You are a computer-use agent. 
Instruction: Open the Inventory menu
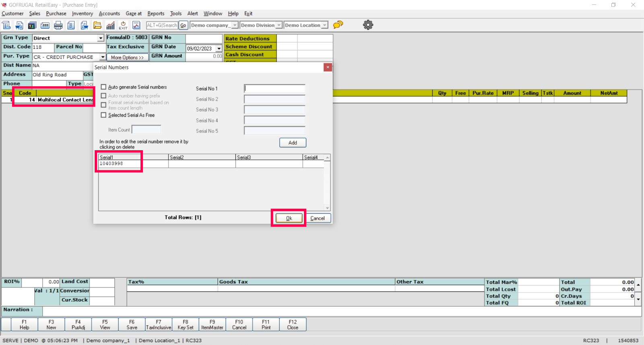pos(83,14)
